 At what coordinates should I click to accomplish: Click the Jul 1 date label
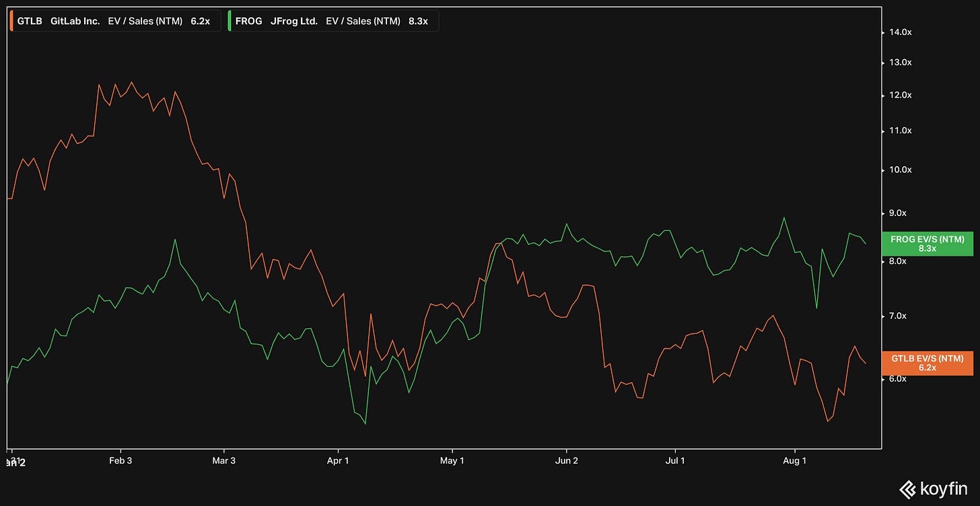pos(674,461)
